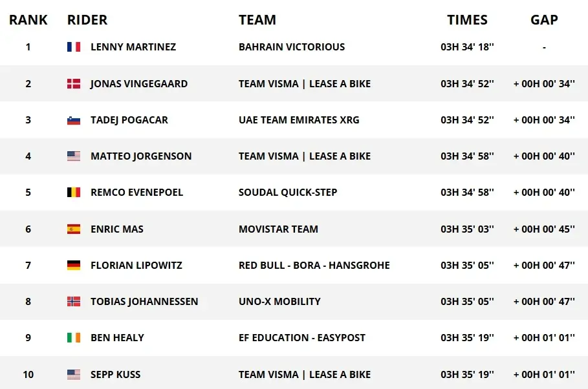
Task: Click the Norwegian flag beside Tobias Johannessen
Action: click(73, 302)
